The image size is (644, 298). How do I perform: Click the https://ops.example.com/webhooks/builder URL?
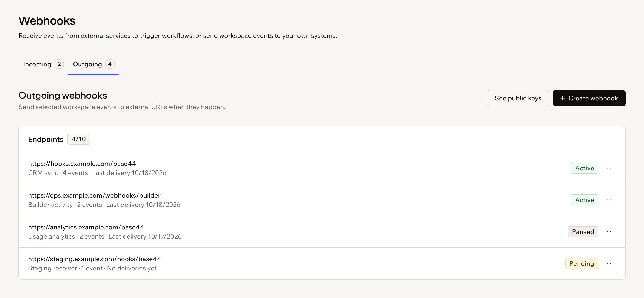pos(94,195)
